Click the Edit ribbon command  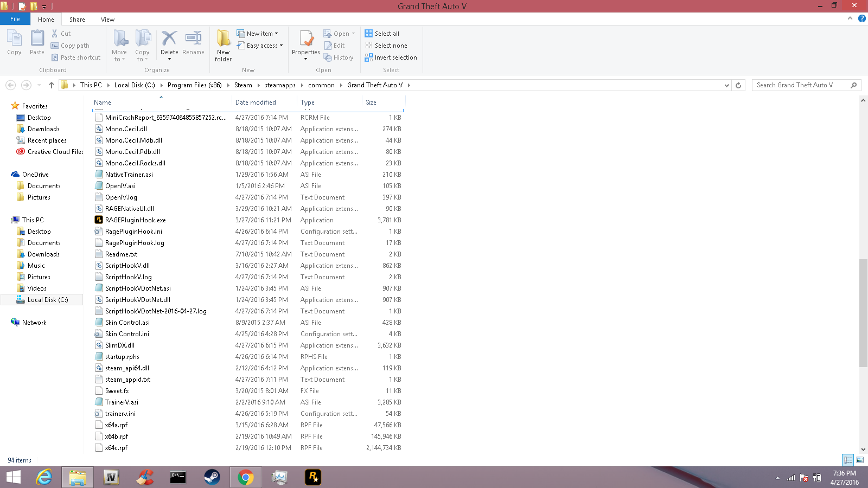(x=334, y=46)
